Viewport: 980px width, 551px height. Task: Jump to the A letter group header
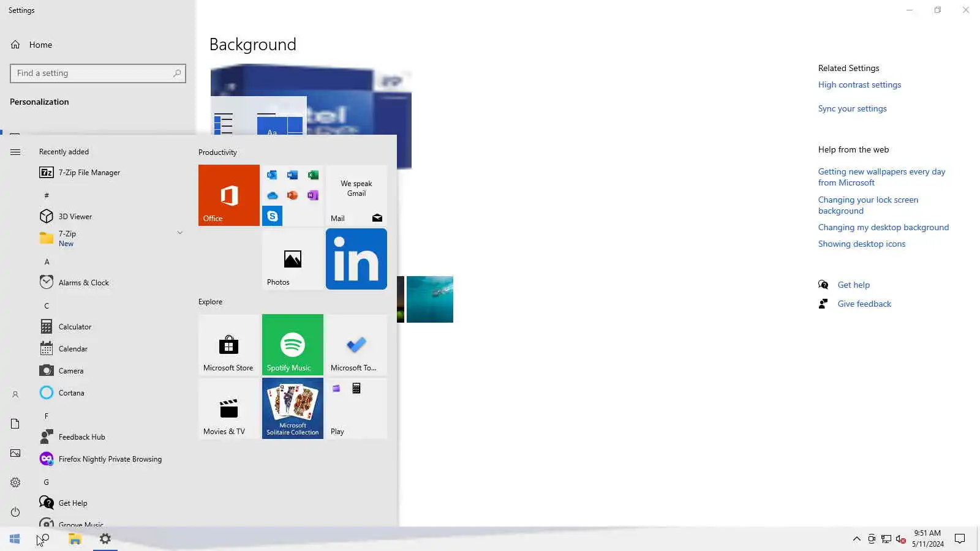point(47,262)
